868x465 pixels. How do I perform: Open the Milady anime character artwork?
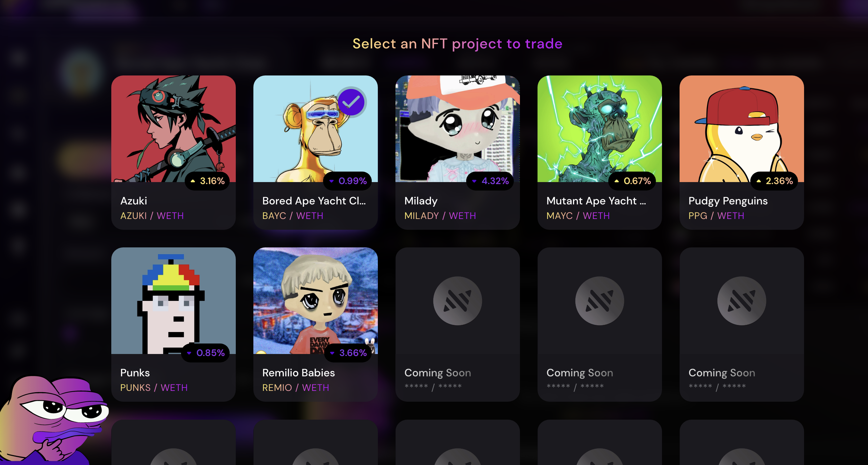457,129
